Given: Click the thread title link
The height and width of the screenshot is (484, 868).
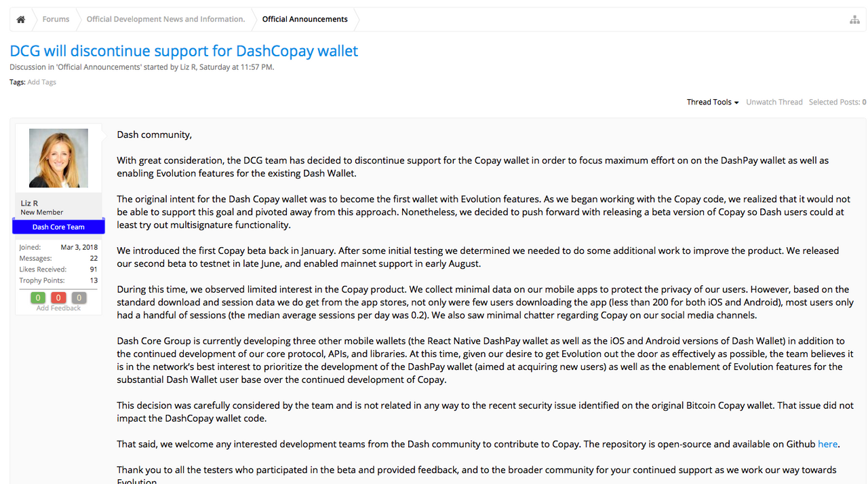Looking at the screenshot, I should click(x=184, y=51).
